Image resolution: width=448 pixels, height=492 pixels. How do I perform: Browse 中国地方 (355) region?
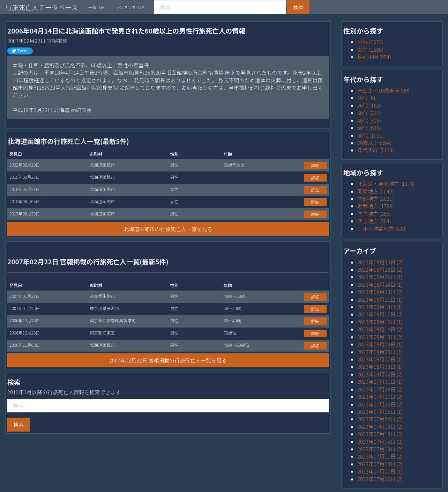pos(374,214)
